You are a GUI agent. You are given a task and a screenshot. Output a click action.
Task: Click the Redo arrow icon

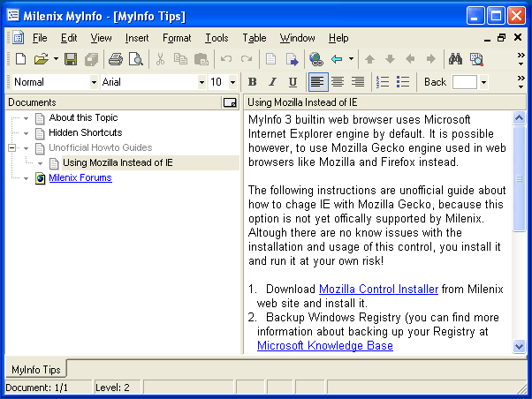[x=247, y=59]
